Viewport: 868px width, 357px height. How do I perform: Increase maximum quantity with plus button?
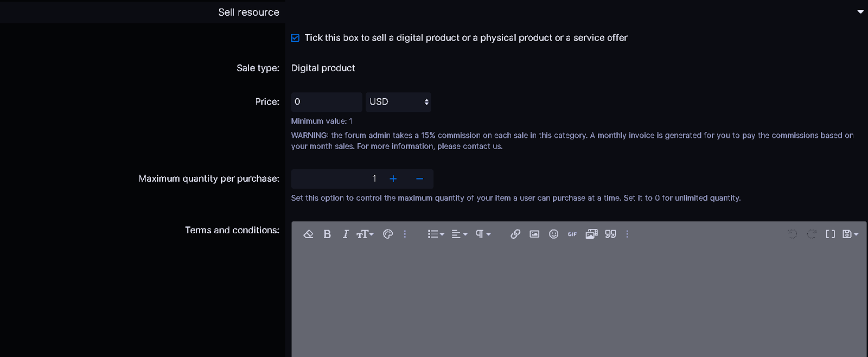(393, 179)
